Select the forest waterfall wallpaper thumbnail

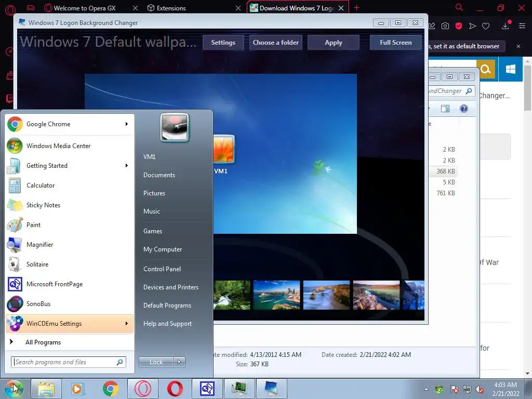point(232,295)
